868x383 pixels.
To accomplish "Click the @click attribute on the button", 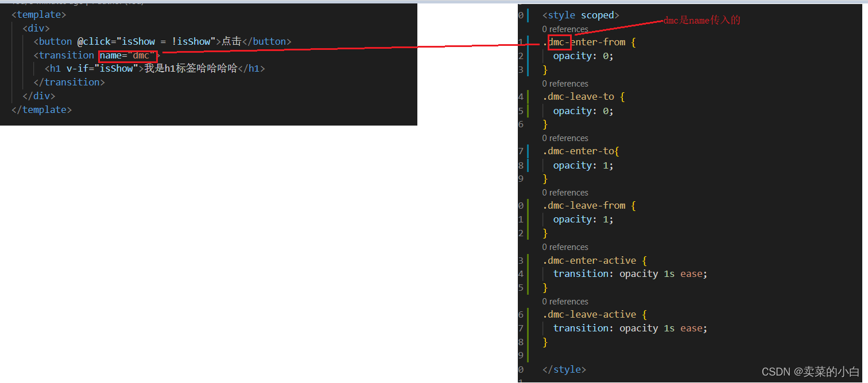I will pos(94,41).
